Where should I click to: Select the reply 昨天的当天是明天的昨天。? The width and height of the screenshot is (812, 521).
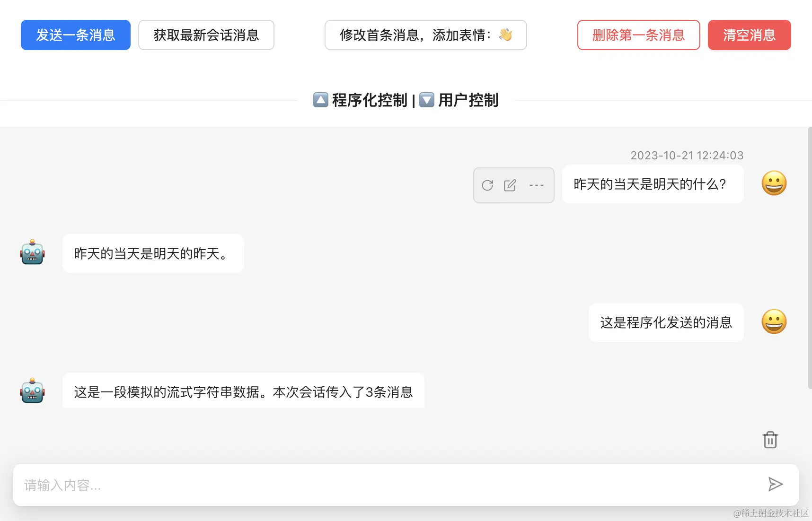(x=153, y=254)
